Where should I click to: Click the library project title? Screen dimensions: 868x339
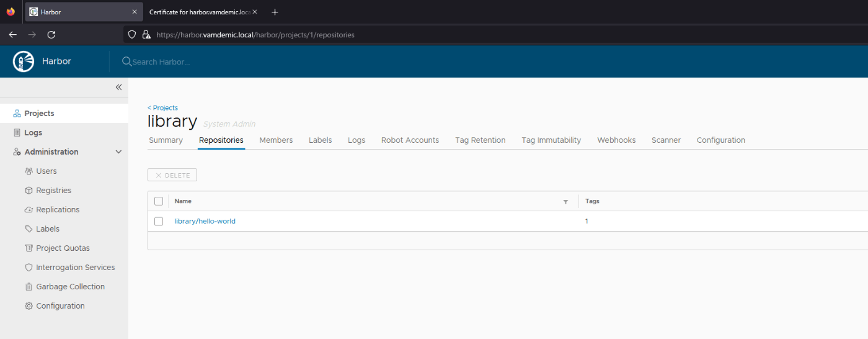coord(172,121)
